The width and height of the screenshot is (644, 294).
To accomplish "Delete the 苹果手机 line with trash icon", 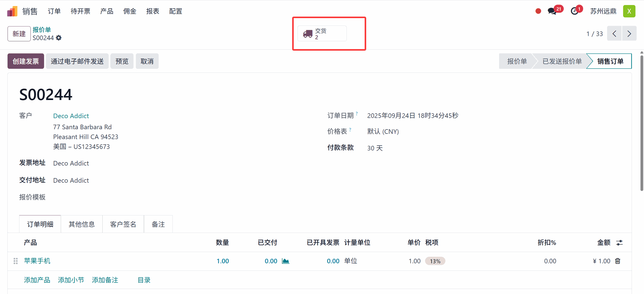I will [618, 261].
